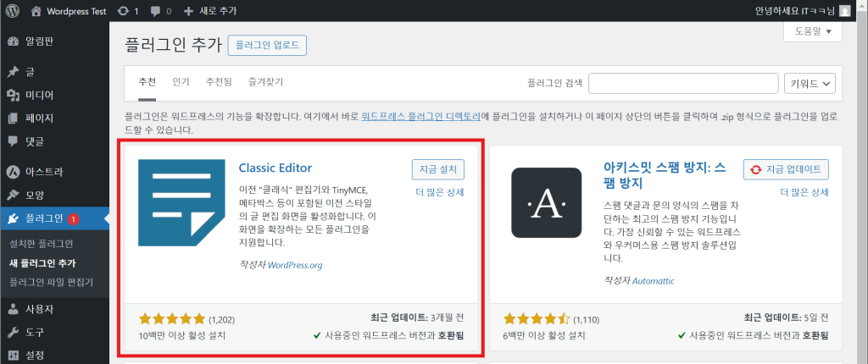Open 더 많은 상세 for Classic Editor
Image resolution: width=868 pixels, height=364 pixels.
(440, 192)
